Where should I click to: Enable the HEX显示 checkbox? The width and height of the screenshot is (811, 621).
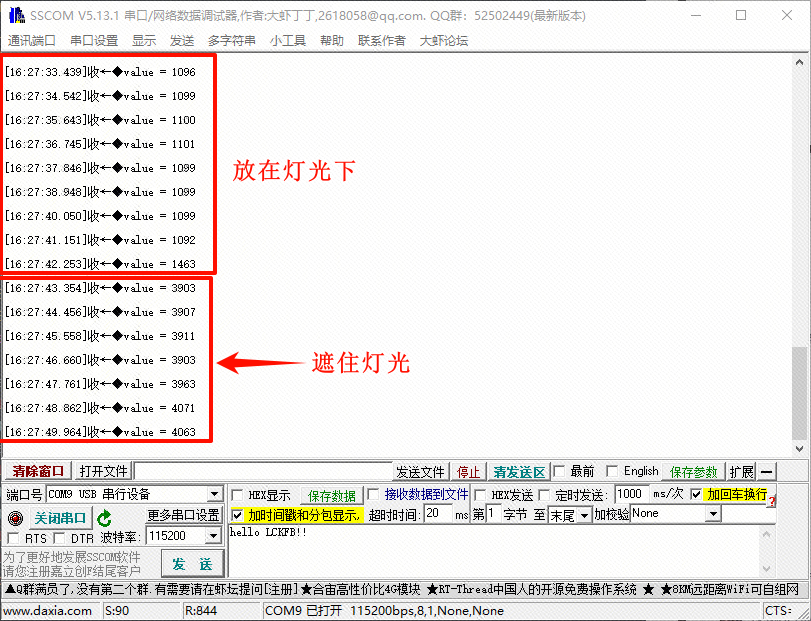237,495
